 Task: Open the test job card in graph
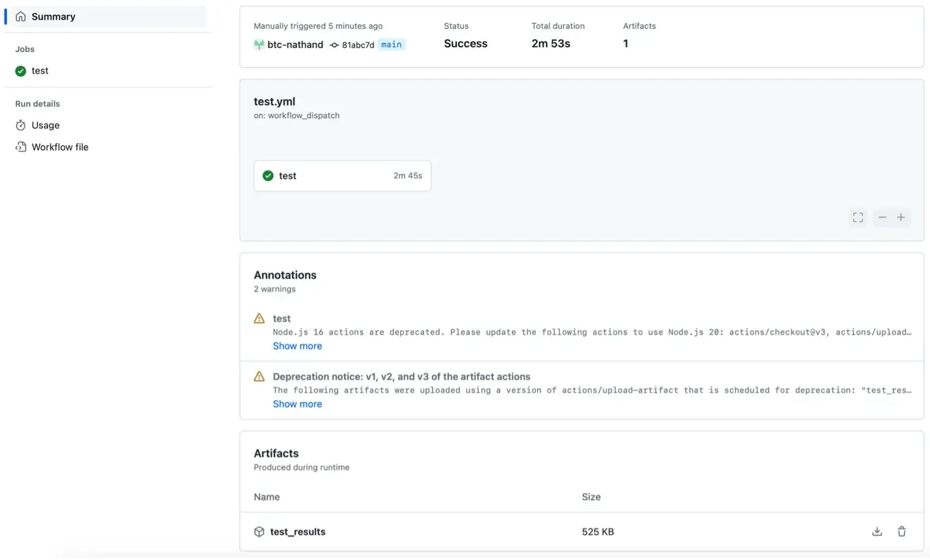click(343, 176)
